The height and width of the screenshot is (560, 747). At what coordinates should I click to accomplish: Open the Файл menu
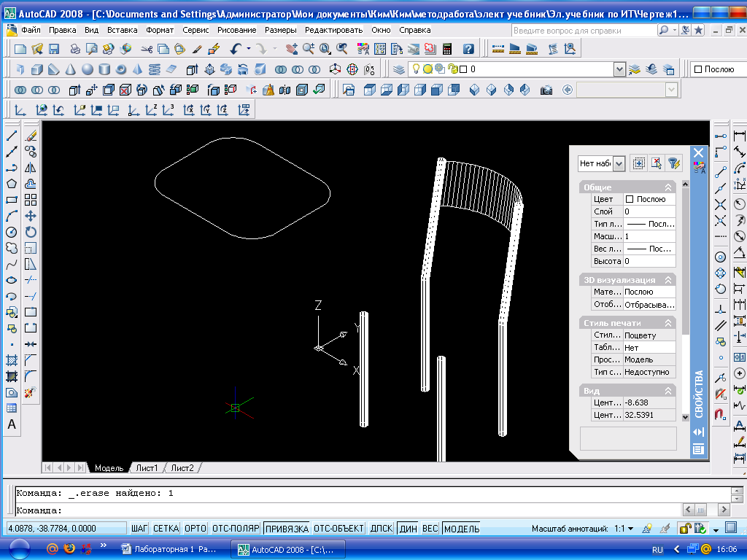[31, 30]
